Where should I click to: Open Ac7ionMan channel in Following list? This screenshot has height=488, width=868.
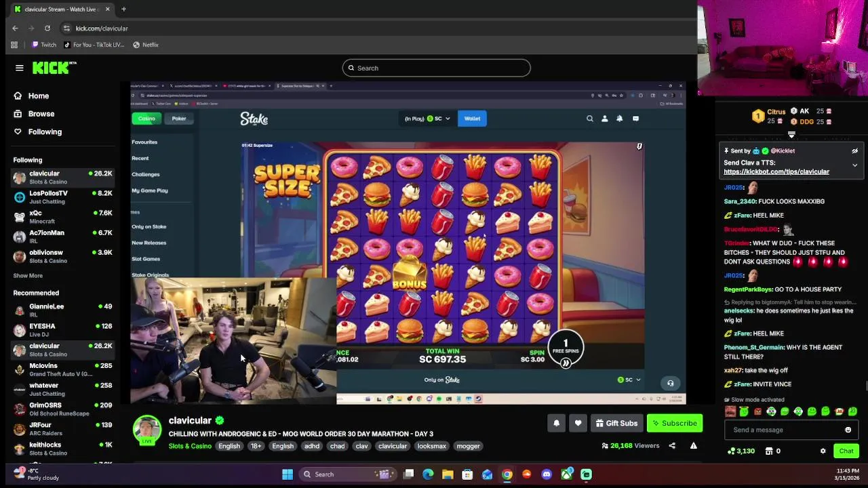point(62,237)
